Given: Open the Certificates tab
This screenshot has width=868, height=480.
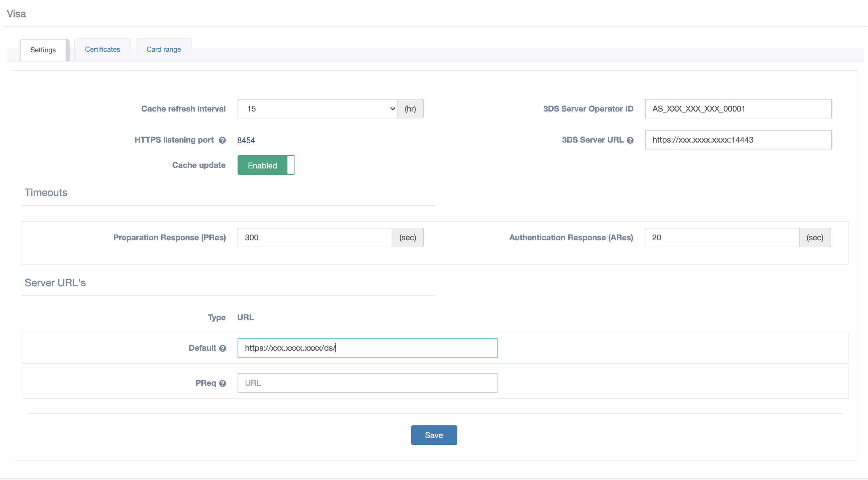Looking at the screenshot, I should coord(102,49).
